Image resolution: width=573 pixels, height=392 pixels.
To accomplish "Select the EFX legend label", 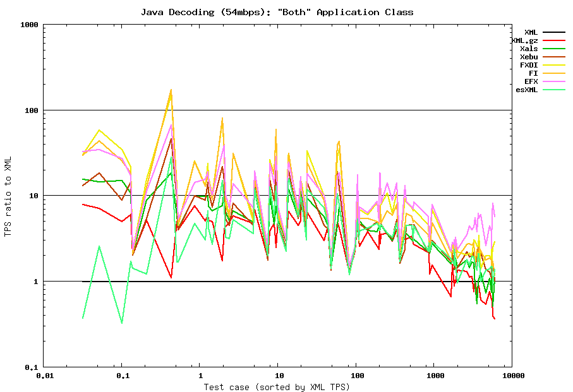I will point(531,81).
